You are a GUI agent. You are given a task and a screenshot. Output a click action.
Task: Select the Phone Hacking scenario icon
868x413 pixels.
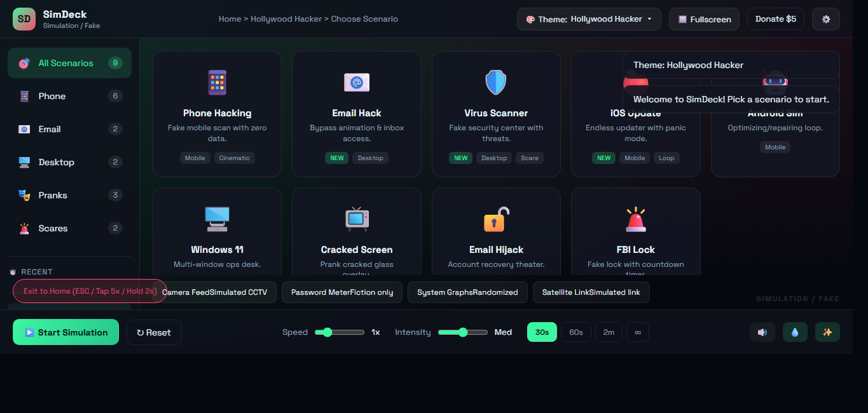point(217,82)
